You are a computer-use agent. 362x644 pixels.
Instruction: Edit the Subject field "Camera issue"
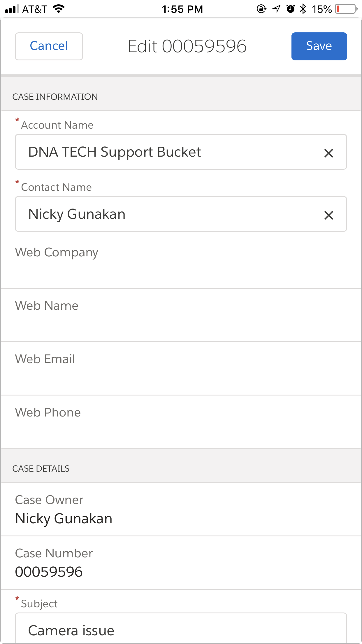pyautogui.click(x=181, y=630)
